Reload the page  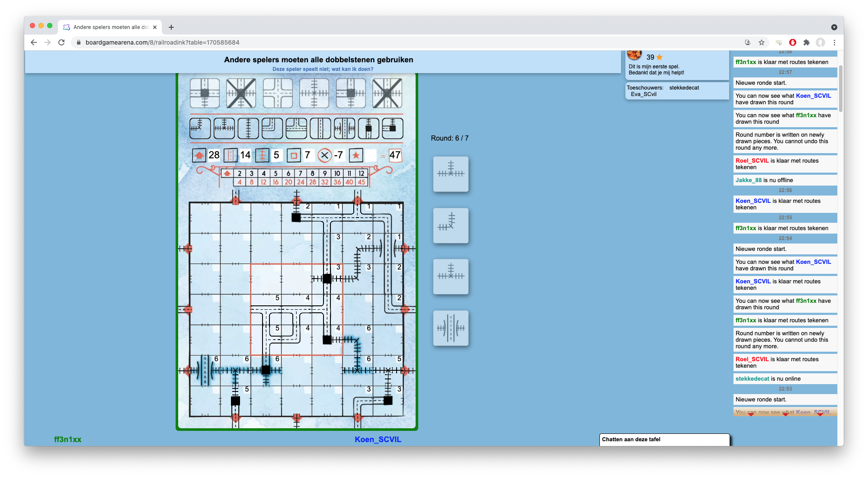coord(61,42)
